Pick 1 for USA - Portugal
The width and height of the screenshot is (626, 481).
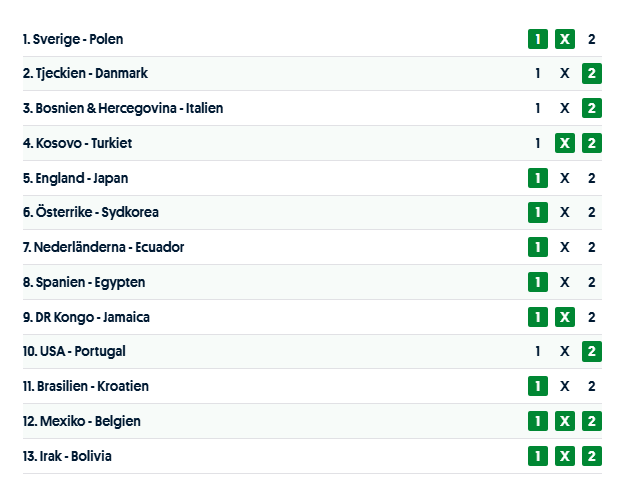pyautogui.click(x=538, y=351)
